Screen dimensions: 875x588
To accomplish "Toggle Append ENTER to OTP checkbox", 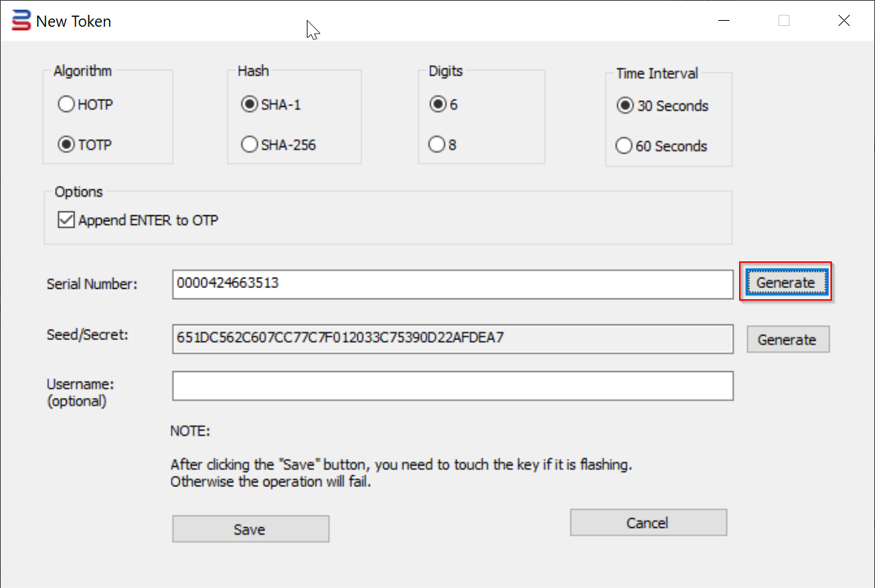I will click(x=67, y=220).
